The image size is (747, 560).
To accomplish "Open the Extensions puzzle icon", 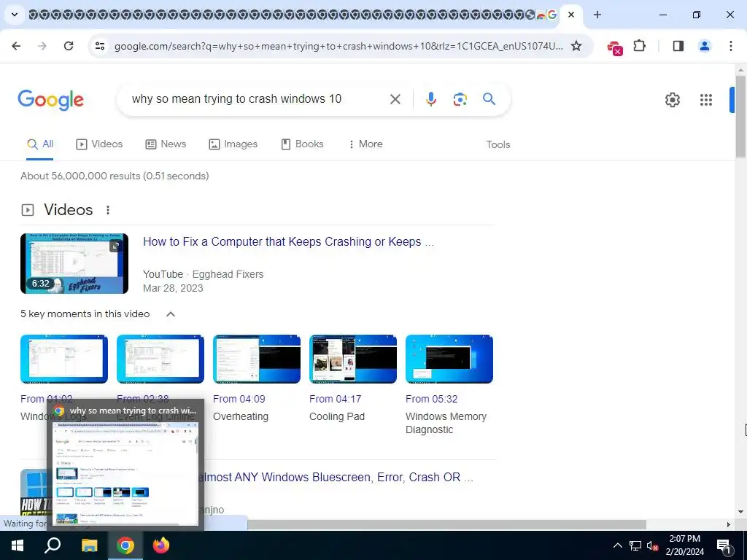I will pos(639,46).
